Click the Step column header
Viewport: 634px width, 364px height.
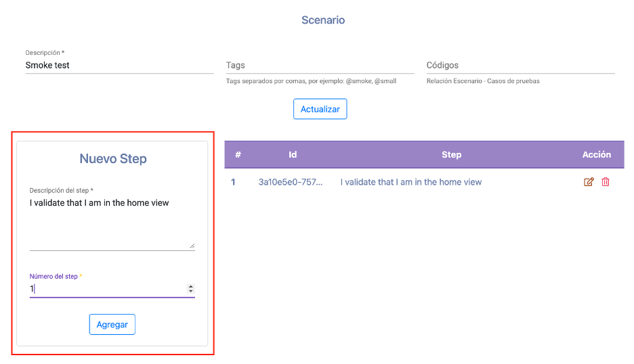point(451,155)
